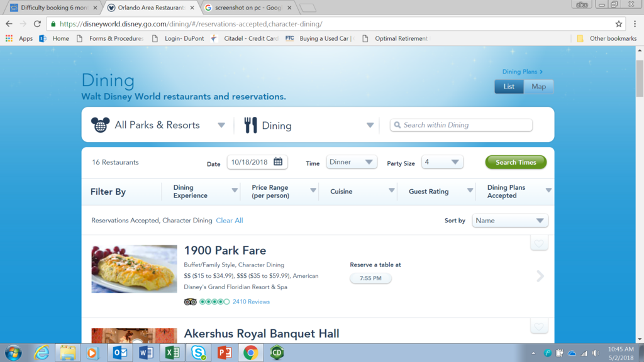Open the Dinner time dropdown

[x=351, y=162]
